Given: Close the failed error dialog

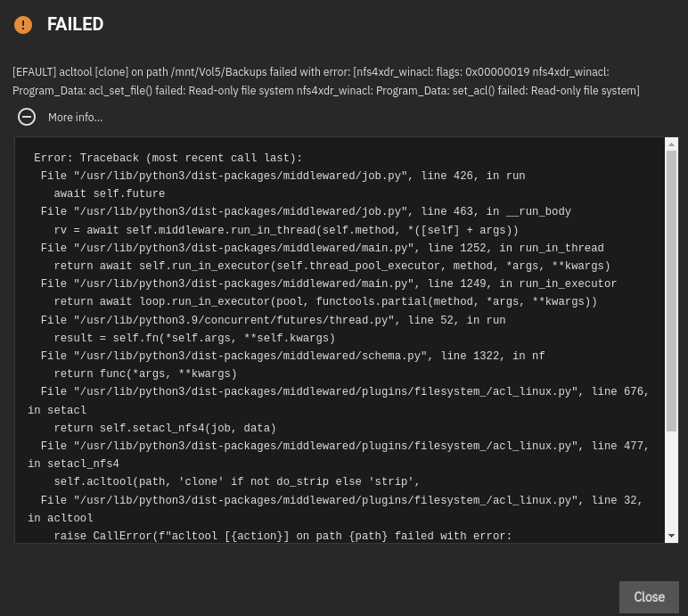Looking at the screenshot, I should 649,596.
